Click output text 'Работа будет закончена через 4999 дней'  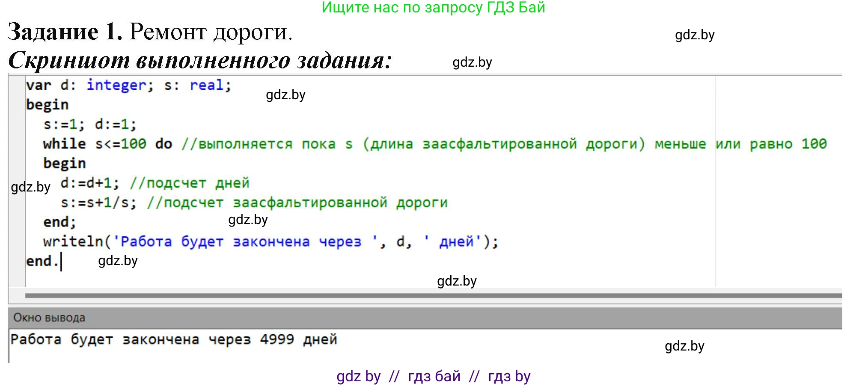pyautogui.click(x=174, y=339)
